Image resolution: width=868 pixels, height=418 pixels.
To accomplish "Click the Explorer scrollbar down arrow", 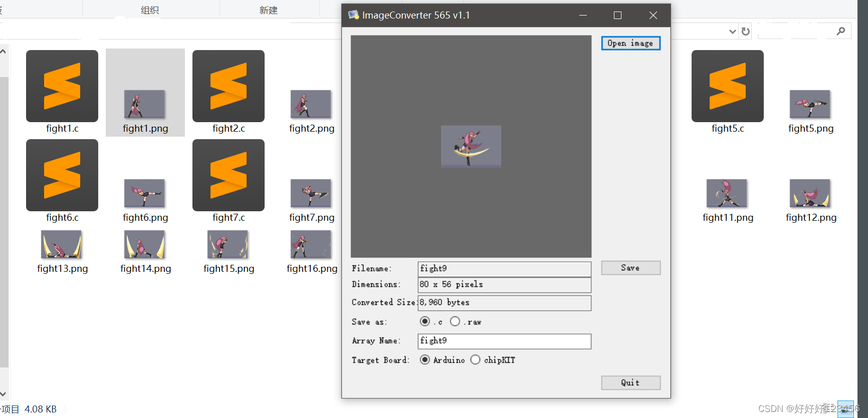I will point(3,394).
